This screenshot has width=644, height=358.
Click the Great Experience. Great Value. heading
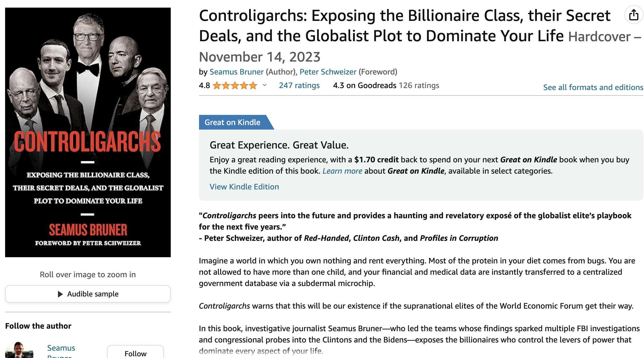279,145
